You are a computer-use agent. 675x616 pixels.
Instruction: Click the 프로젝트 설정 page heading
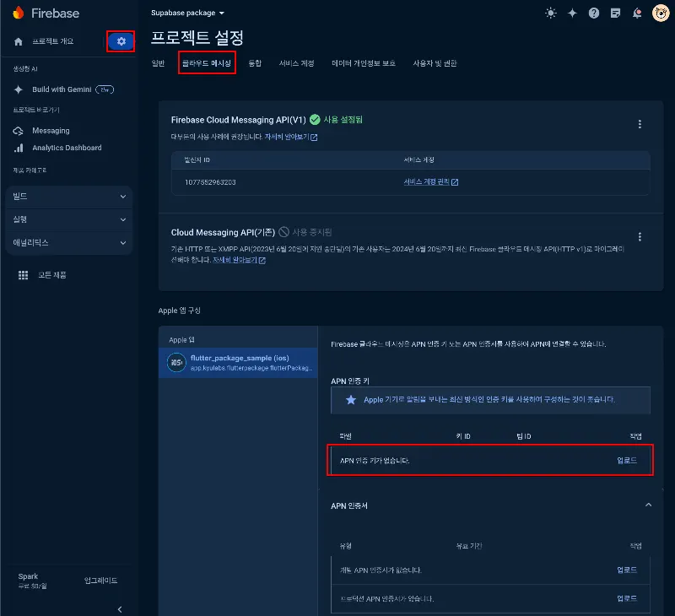click(197, 38)
